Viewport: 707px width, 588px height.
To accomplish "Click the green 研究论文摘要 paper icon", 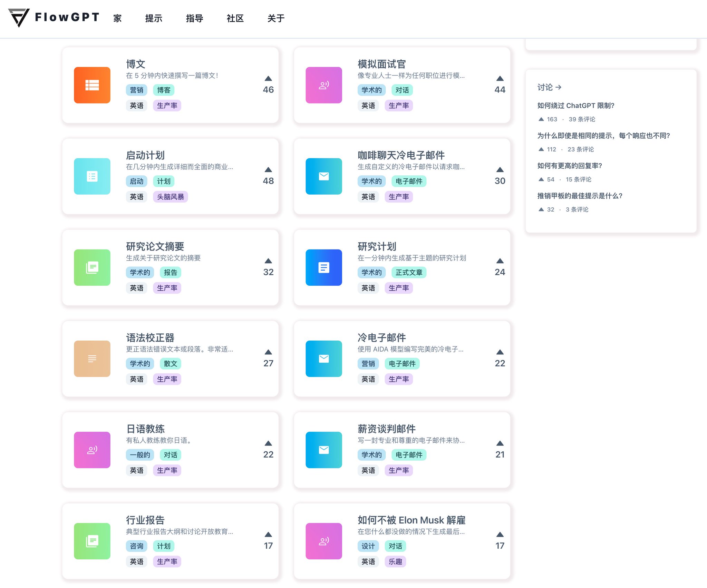I will coord(92,267).
